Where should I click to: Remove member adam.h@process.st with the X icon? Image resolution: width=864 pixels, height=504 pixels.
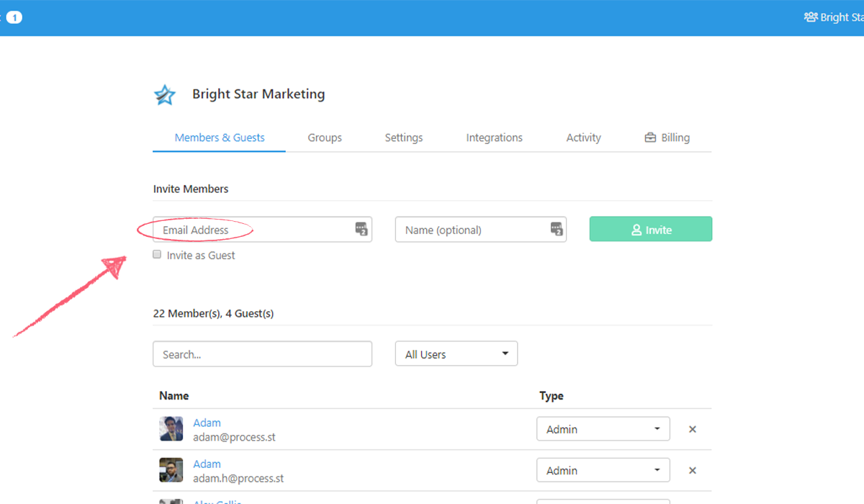pyautogui.click(x=693, y=471)
